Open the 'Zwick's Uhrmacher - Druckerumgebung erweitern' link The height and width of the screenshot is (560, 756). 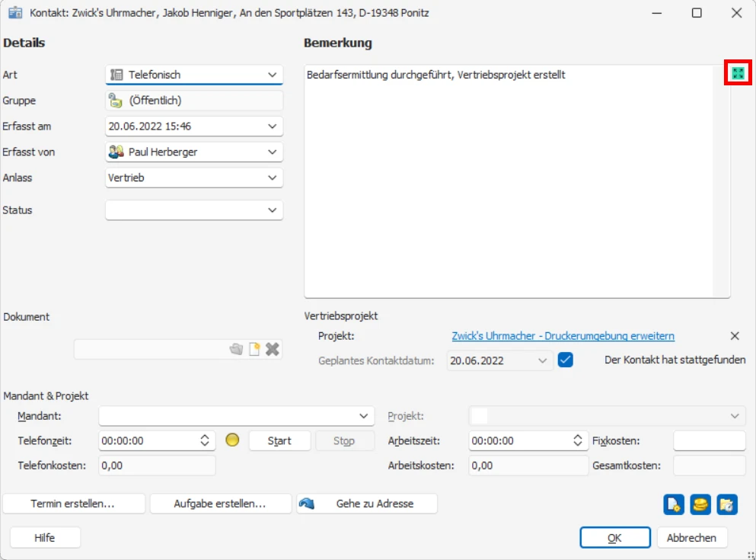click(x=563, y=336)
